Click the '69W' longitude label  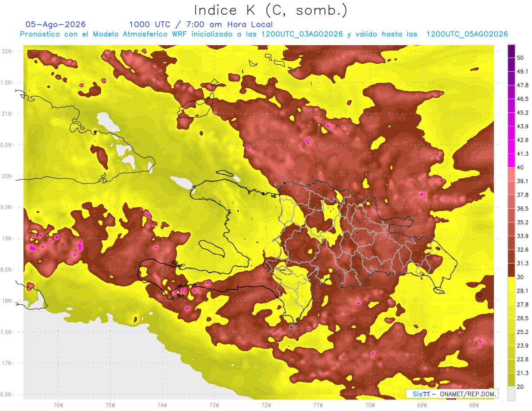point(422,405)
